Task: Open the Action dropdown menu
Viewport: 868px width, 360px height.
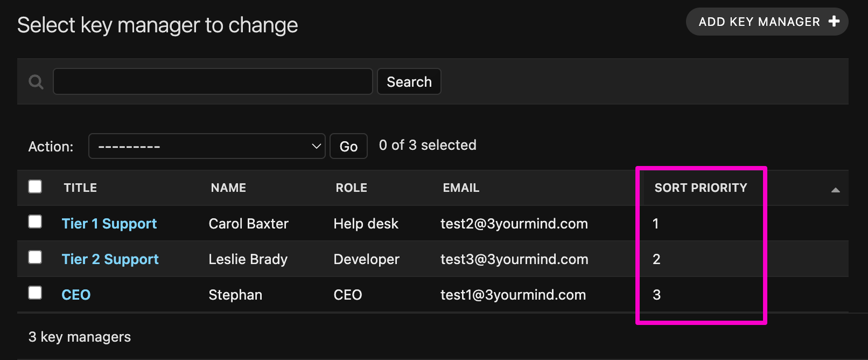Action: click(x=207, y=147)
